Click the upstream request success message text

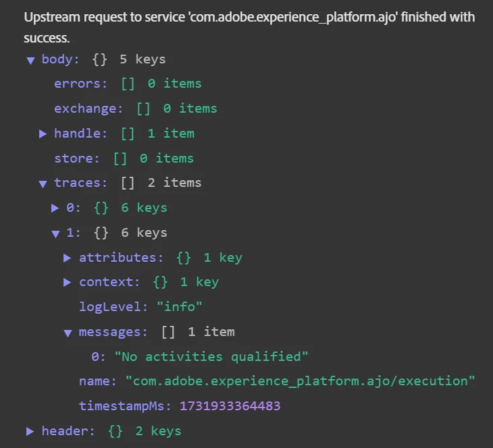click(249, 28)
